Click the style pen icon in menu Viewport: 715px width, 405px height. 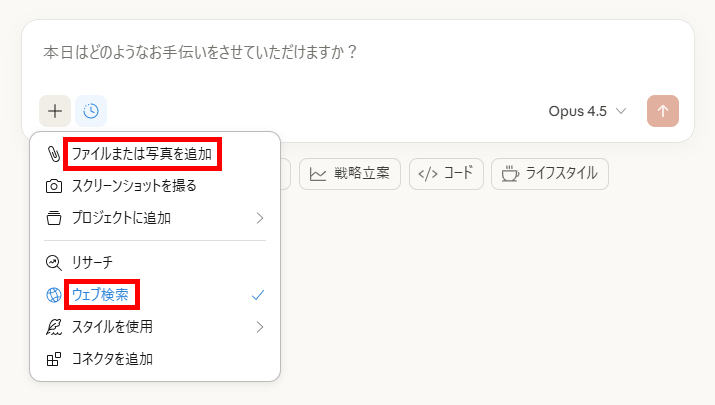point(54,326)
